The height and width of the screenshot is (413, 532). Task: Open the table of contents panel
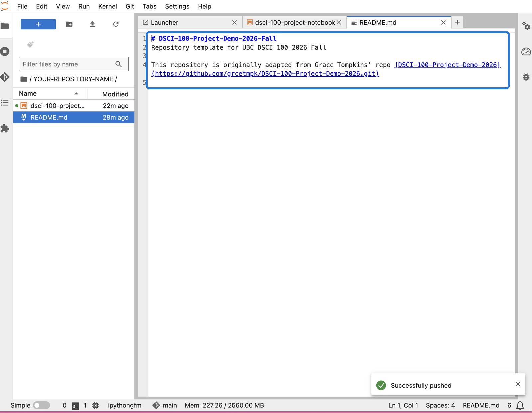[x=5, y=103]
